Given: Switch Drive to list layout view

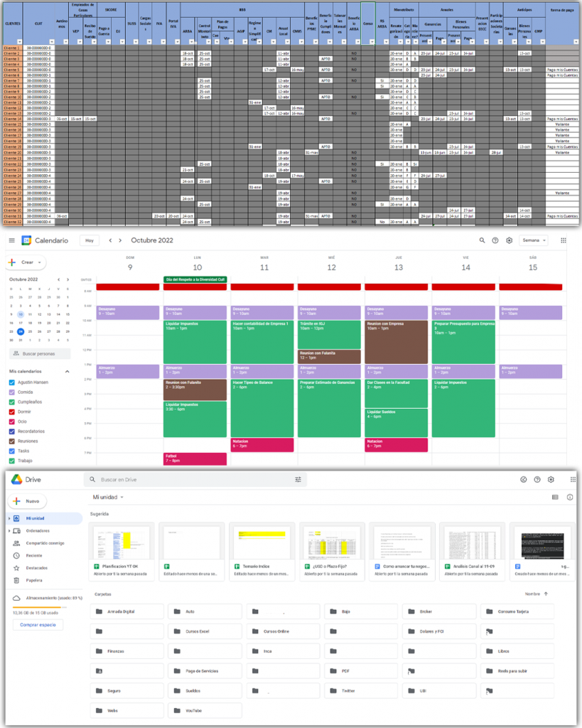Looking at the screenshot, I should pos(555,497).
